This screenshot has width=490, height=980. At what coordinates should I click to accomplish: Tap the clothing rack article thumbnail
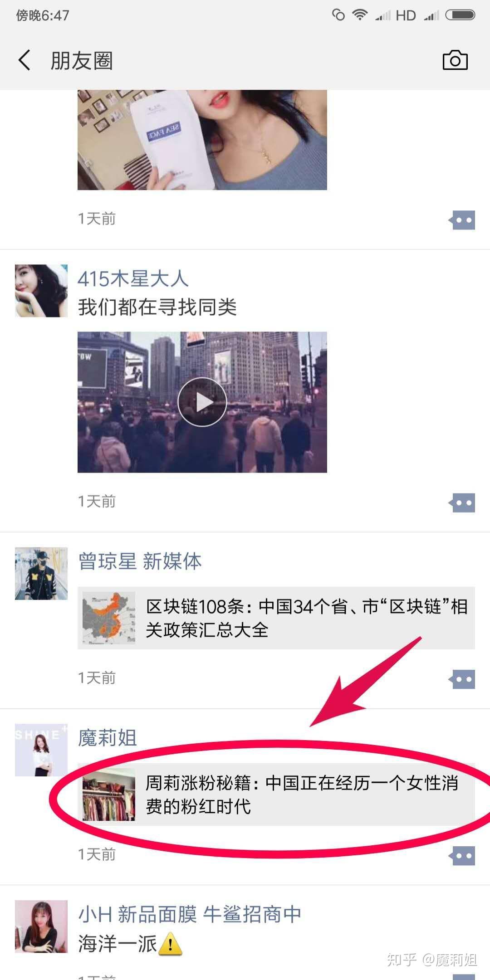coord(109,794)
